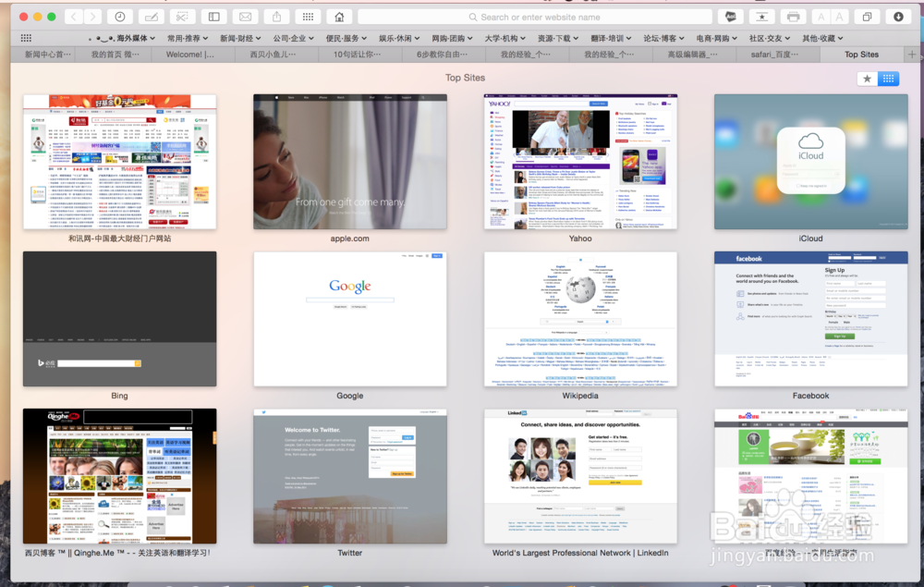Go back with the left arrow button
The width and height of the screenshot is (924, 587).
[74, 17]
